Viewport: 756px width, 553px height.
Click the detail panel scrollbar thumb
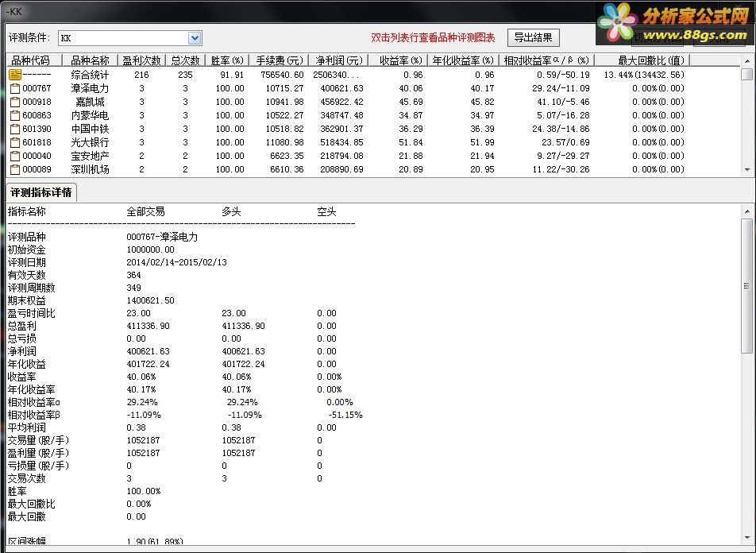coord(747,286)
